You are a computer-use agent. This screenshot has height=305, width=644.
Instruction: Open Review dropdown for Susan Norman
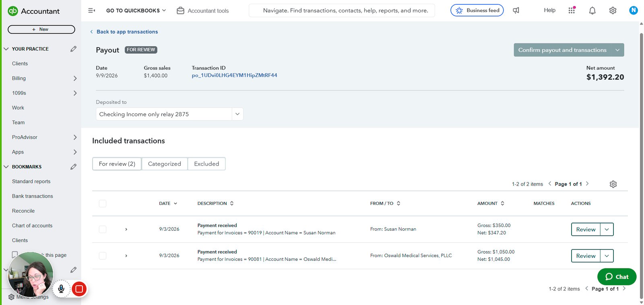tap(607, 229)
